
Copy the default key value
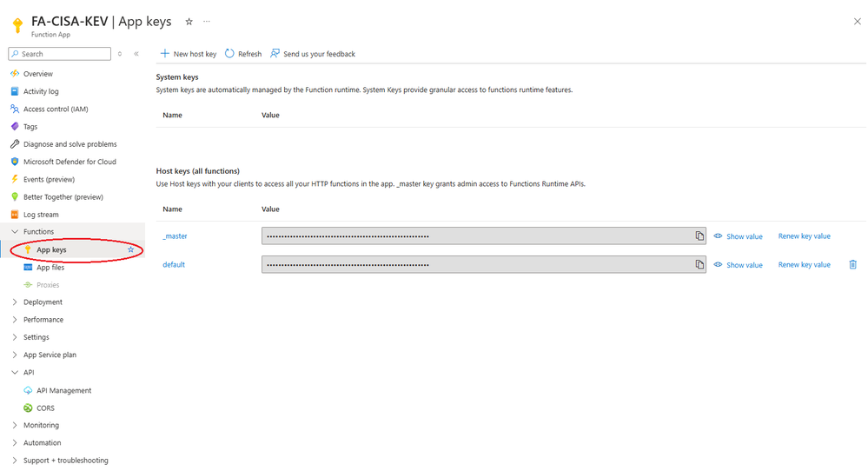[x=699, y=265]
